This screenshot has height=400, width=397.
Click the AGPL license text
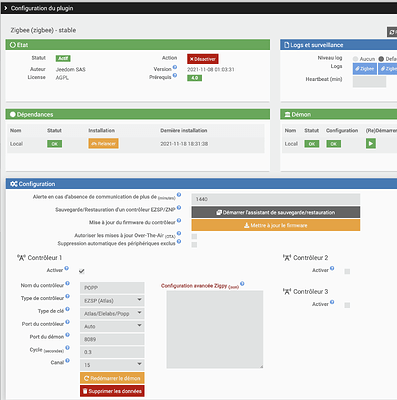62,78
